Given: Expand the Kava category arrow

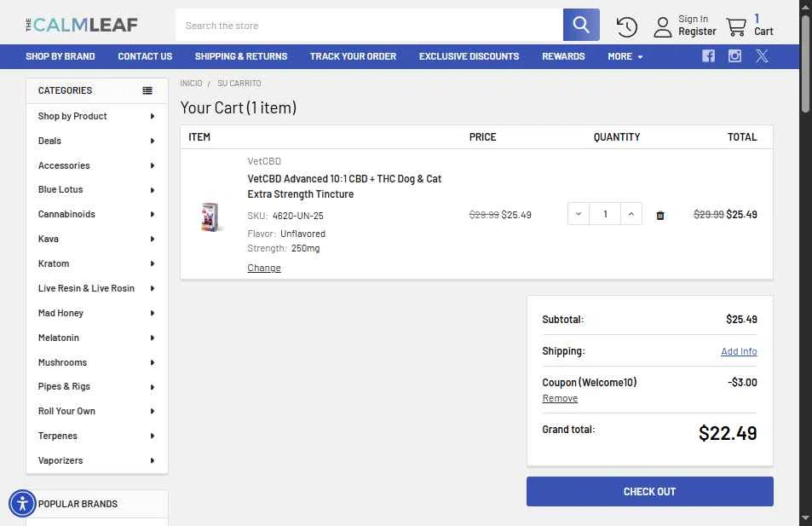Looking at the screenshot, I should pos(153,240).
